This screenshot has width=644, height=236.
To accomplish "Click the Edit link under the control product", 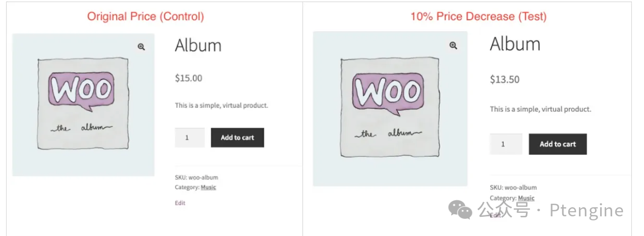I will pyautogui.click(x=180, y=203).
